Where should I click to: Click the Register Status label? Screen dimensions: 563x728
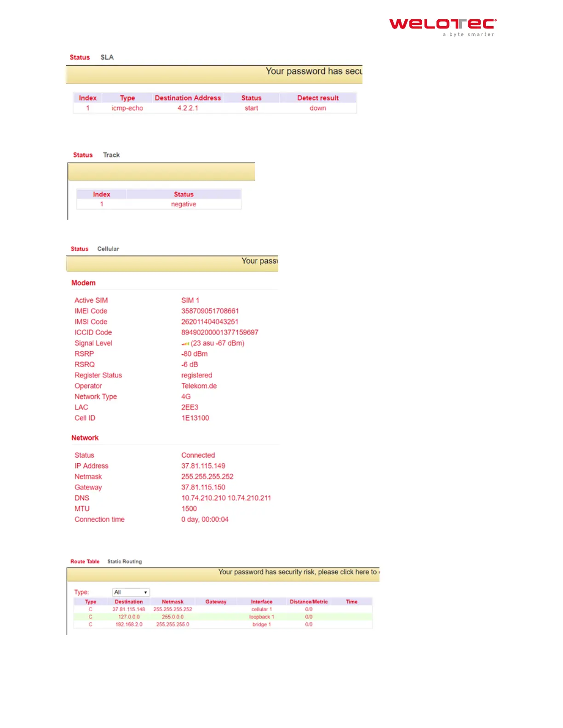coord(98,375)
